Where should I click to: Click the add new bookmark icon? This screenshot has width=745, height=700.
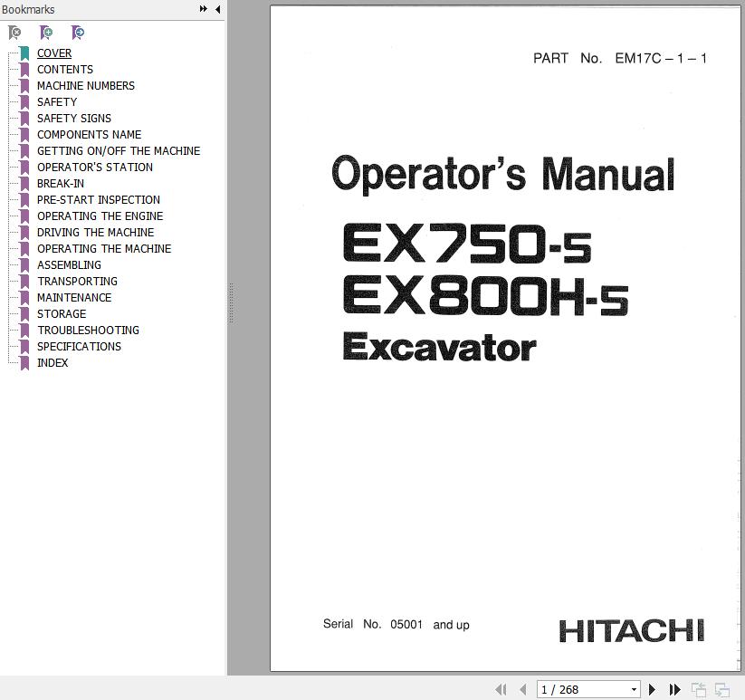[x=46, y=33]
